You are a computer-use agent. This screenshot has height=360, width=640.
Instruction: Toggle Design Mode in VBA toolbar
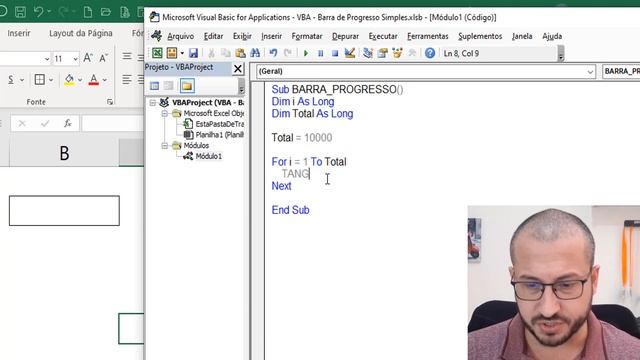point(350,53)
